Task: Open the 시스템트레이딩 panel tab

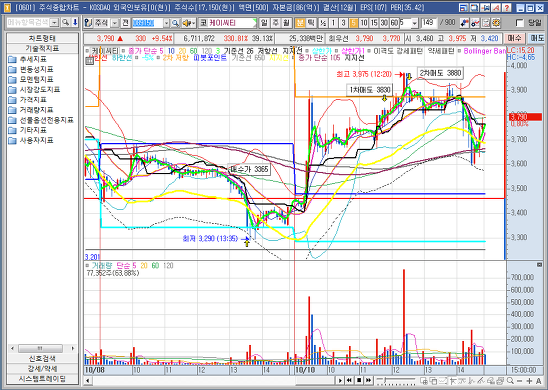Action: click(42, 379)
